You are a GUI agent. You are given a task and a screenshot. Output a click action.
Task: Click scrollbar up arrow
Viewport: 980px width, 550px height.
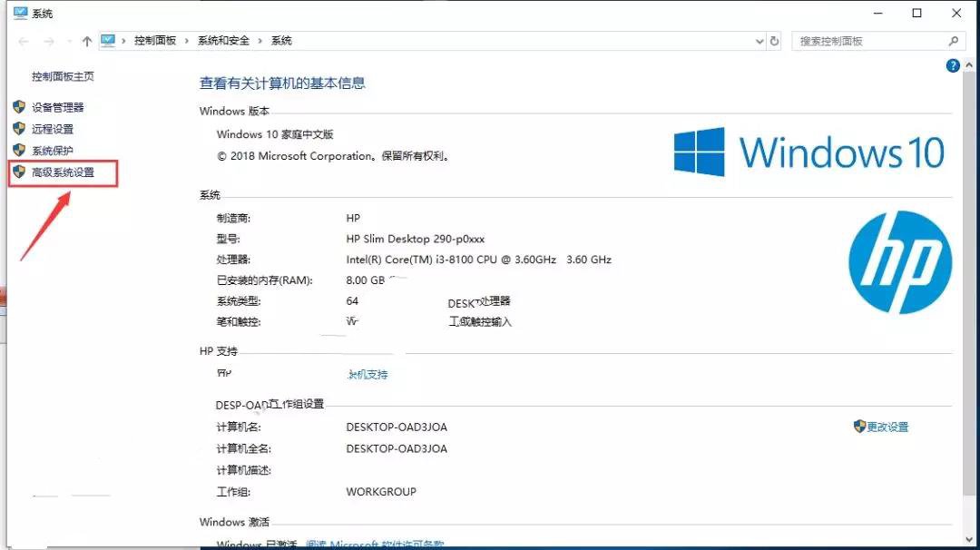pos(969,64)
